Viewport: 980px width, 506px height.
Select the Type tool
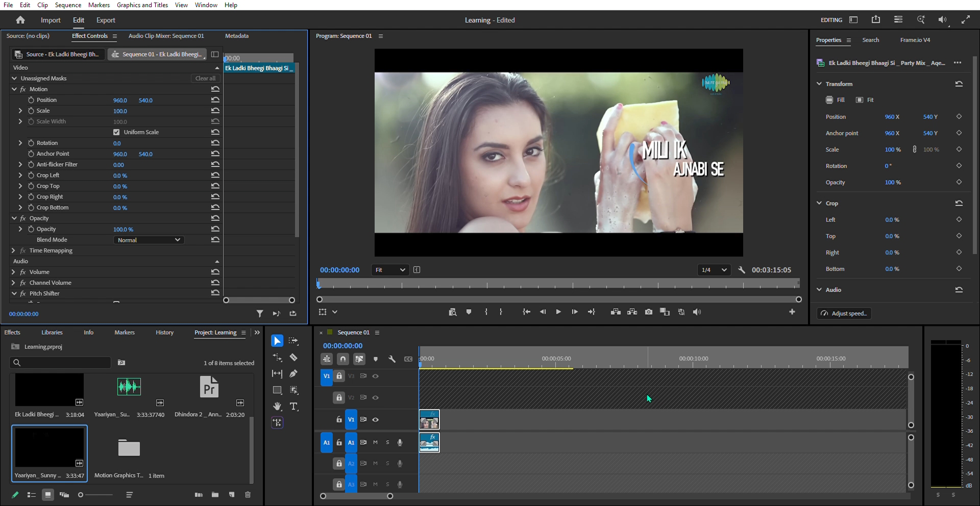point(293,407)
